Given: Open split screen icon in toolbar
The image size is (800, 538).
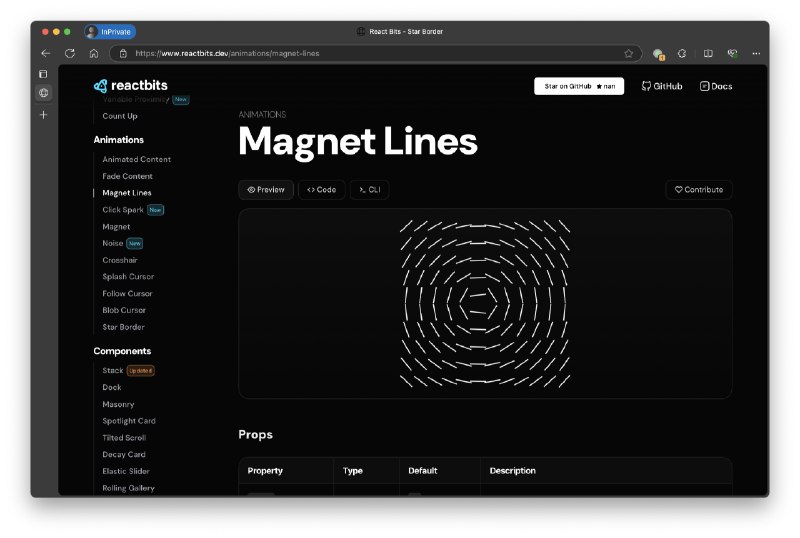Looking at the screenshot, I should pos(708,53).
